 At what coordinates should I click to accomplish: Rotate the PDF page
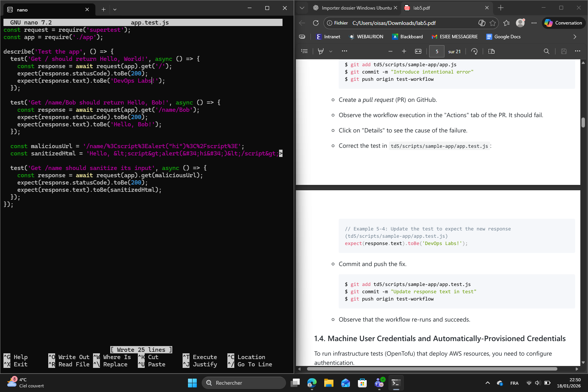(475, 51)
